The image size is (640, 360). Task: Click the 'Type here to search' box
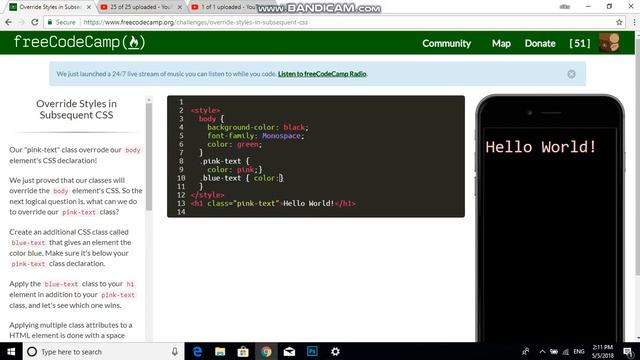tap(102, 351)
